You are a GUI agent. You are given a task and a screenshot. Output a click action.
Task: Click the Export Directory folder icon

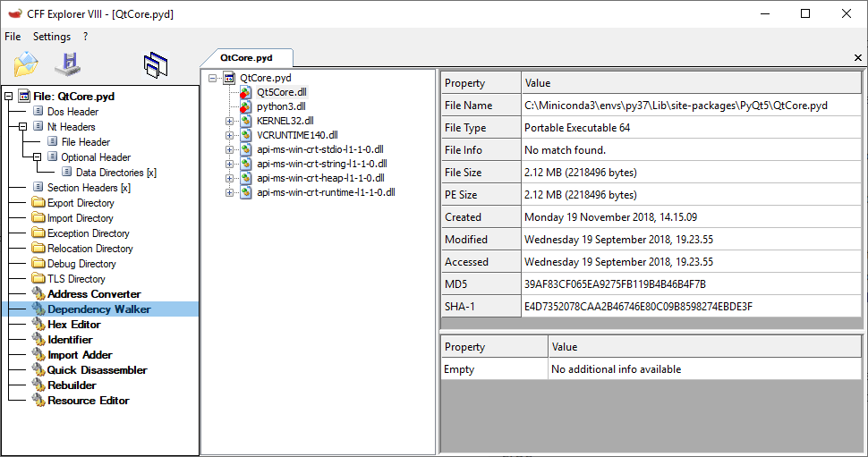click(x=38, y=203)
